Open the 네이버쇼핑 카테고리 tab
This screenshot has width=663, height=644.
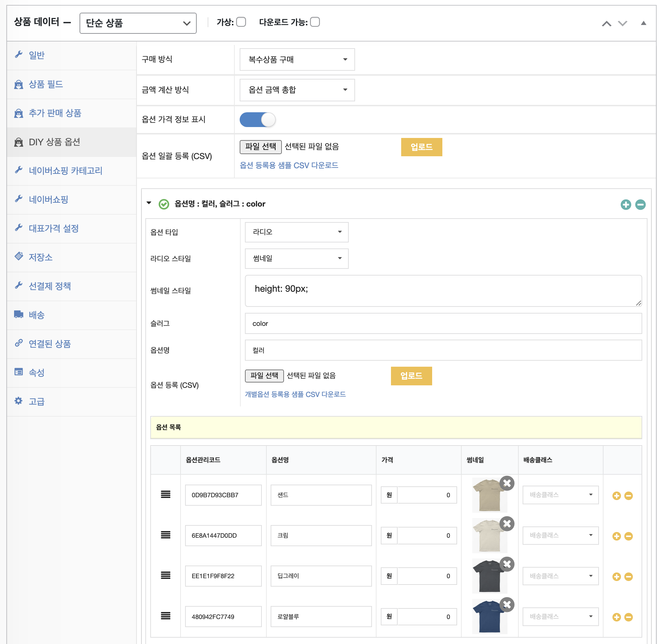[x=65, y=171]
